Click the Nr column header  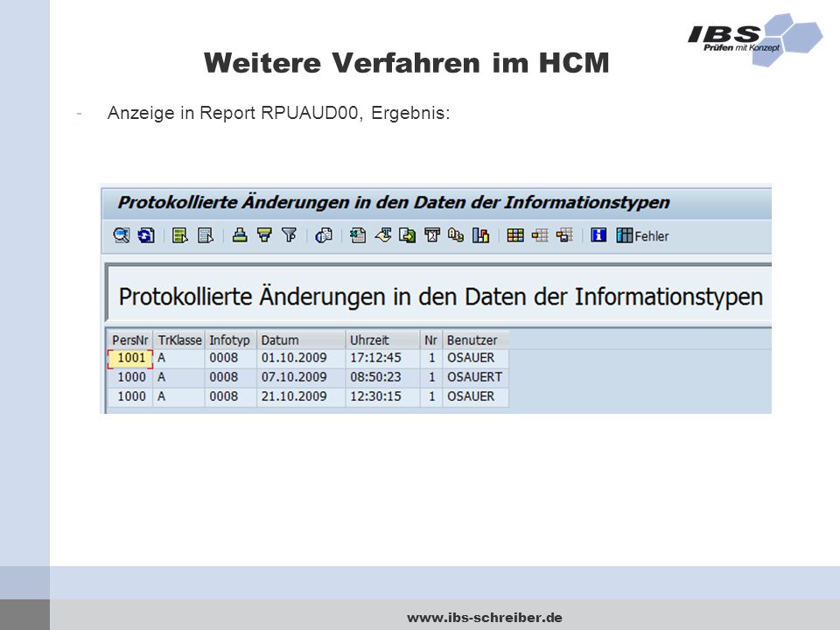point(430,340)
